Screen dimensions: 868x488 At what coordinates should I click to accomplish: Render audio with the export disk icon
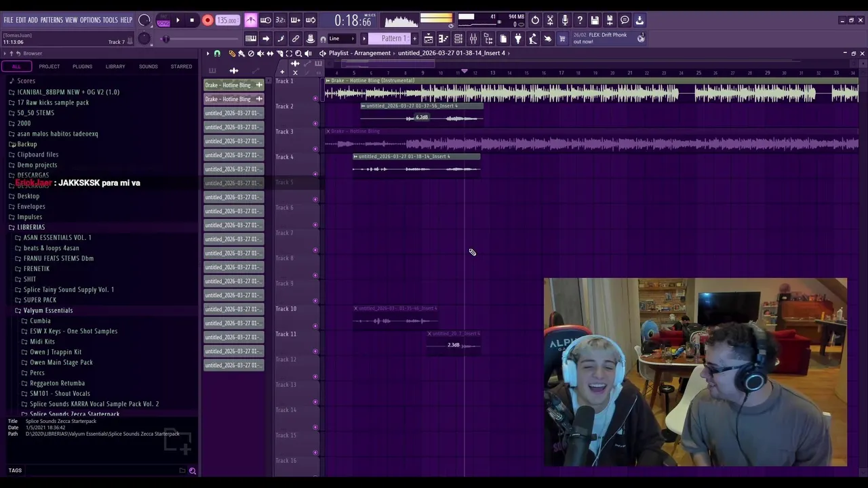[x=610, y=20]
